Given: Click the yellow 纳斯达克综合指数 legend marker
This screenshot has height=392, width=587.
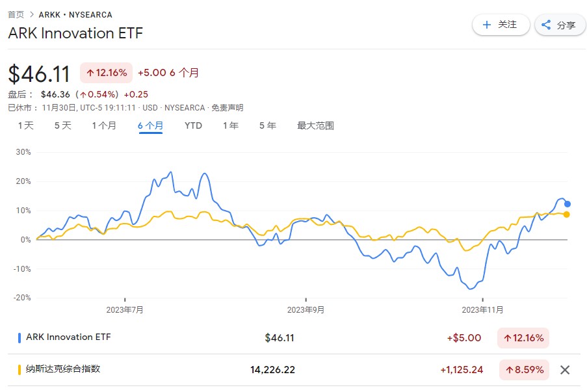Looking at the screenshot, I should (20, 370).
